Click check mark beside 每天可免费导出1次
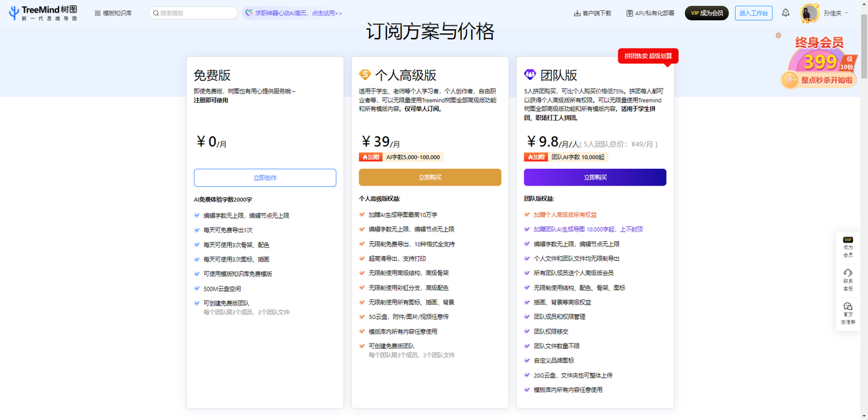This screenshot has width=868, height=420. [197, 230]
